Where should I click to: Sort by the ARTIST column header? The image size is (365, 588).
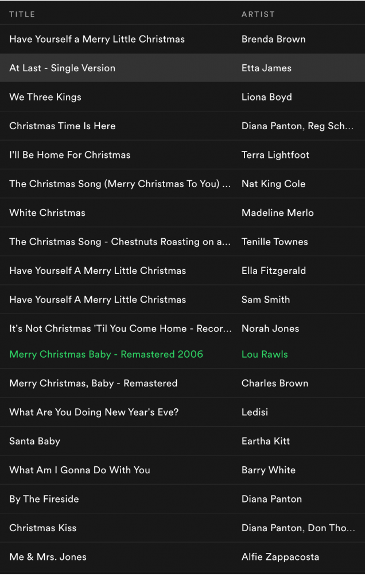click(x=258, y=14)
